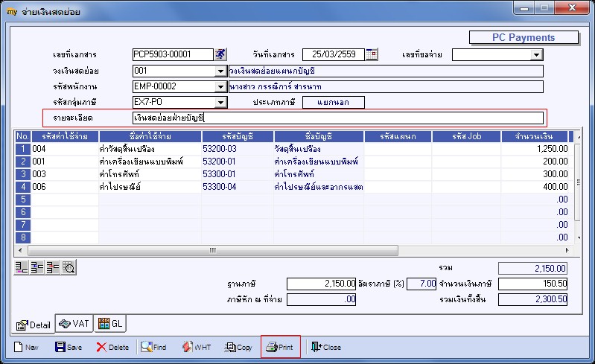595x364 pixels.
Task: Expand the petty cash fund 001 dropdown
Action: [220, 71]
